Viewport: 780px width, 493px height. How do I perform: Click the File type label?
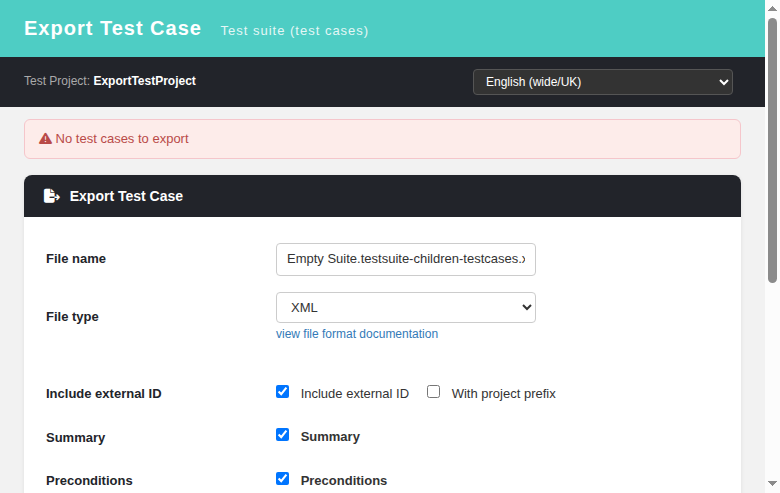click(72, 317)
